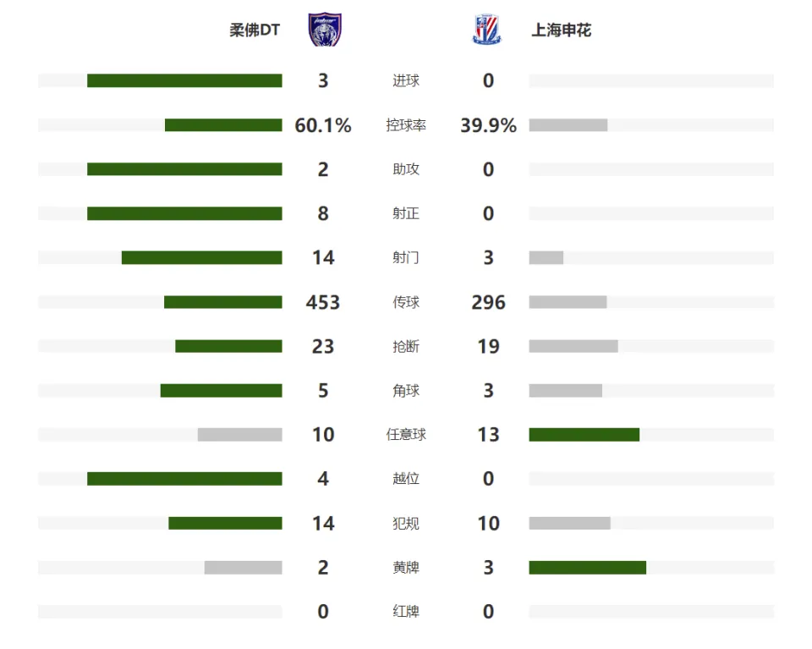The image size is (812, 649).
Task: Select the 进球 goals stat label
Action: pos(406,80)
